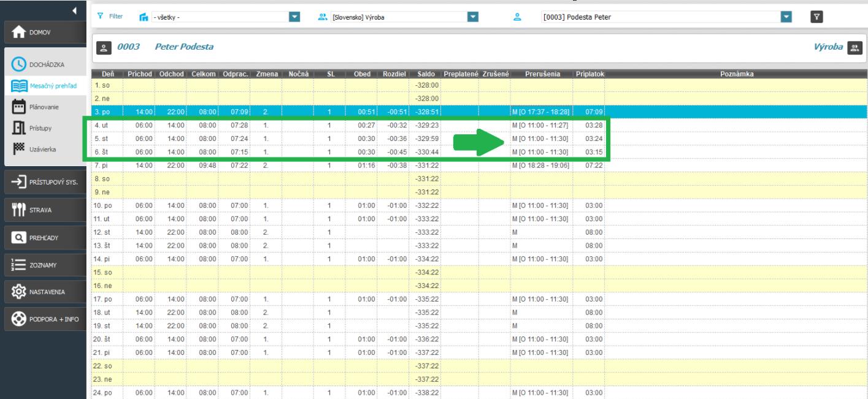Viewport: 868px width, 399px height.
Task: Click the STRAVA cutlery icon
Action: click(18, 210)
